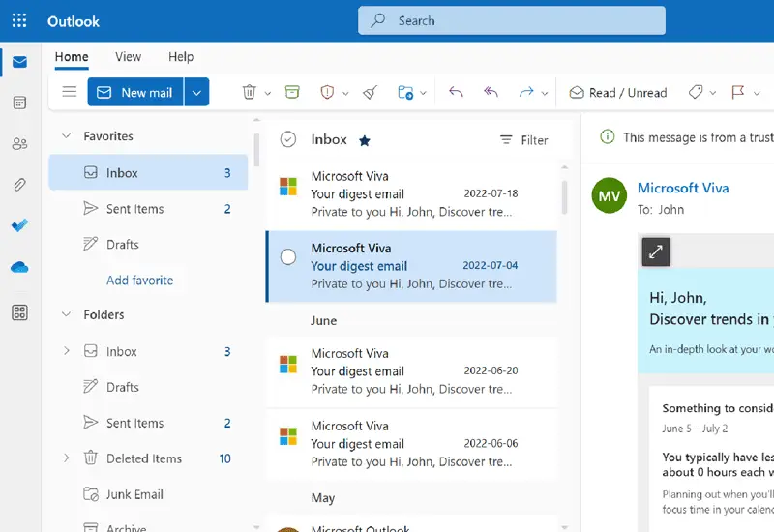Click the Outlook brand title
Screen dimensions: 774x532
(x=74, y=21)
